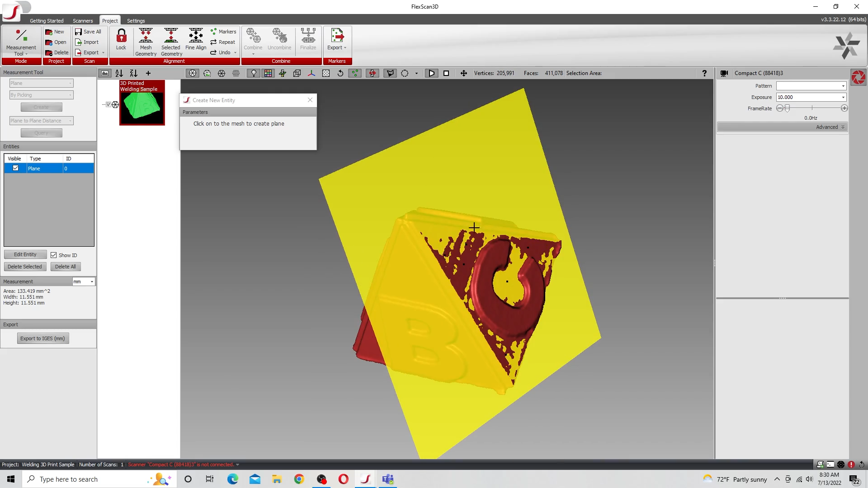Viewport: 868px width, 488px height.
Task: Click the Lock alignment icon
Action: click(x=121, y=39)
